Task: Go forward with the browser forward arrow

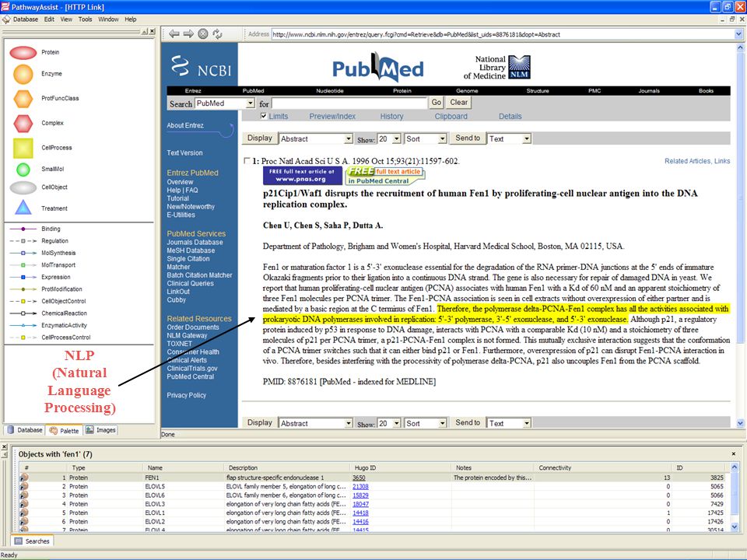Action: coord(188,33)
